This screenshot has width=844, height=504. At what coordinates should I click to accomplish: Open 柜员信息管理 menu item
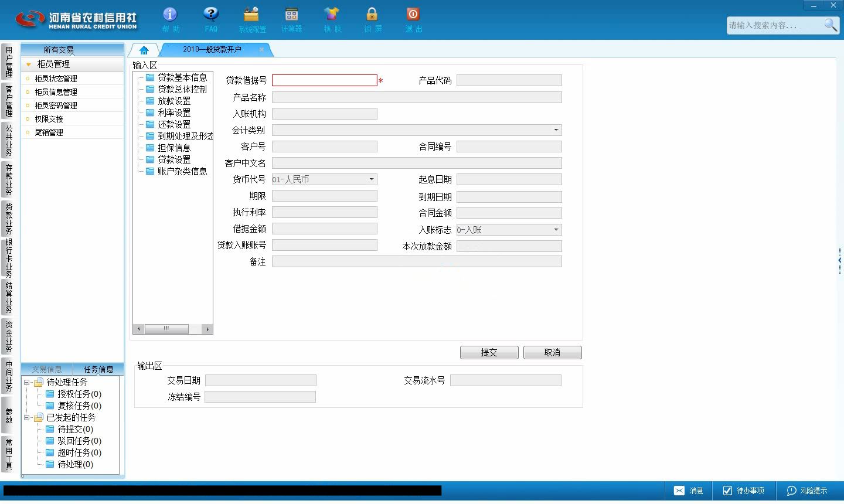point(56,92)
